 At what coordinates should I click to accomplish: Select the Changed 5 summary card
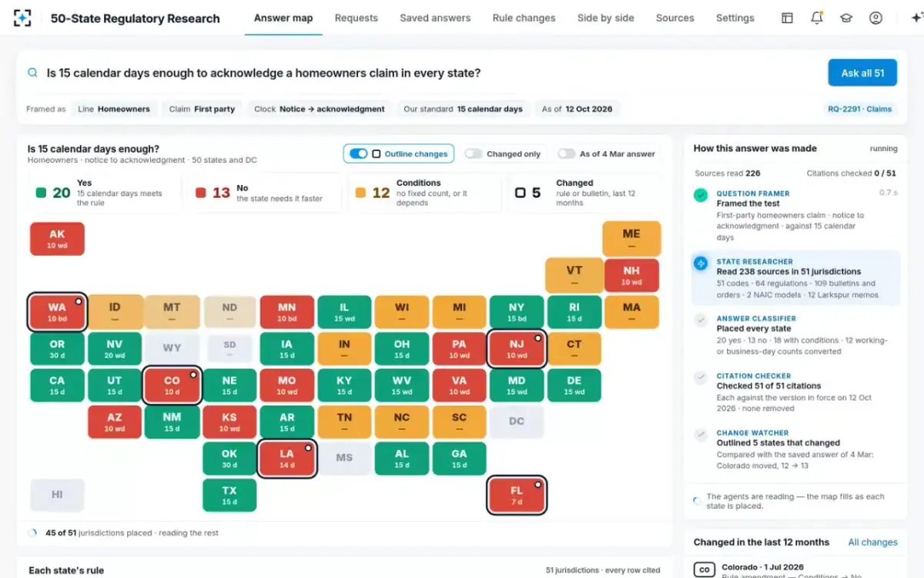(583, 193)
